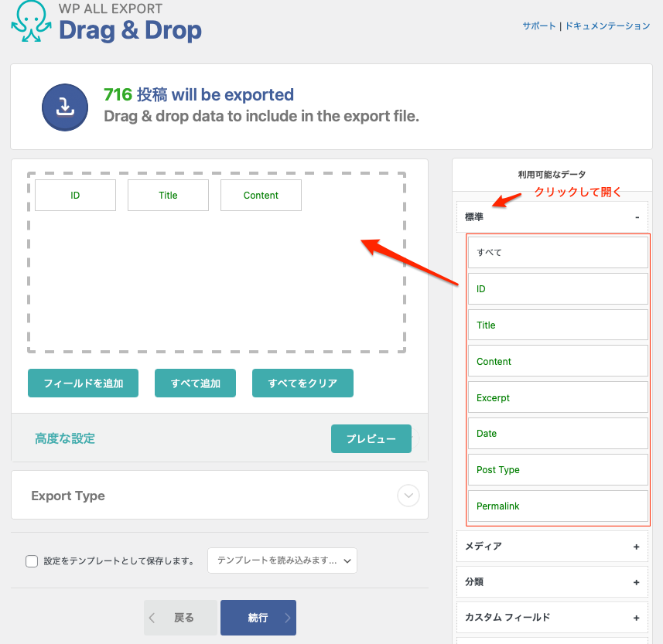
Task: Expand the Export Type panel
Action: point(68,496)
